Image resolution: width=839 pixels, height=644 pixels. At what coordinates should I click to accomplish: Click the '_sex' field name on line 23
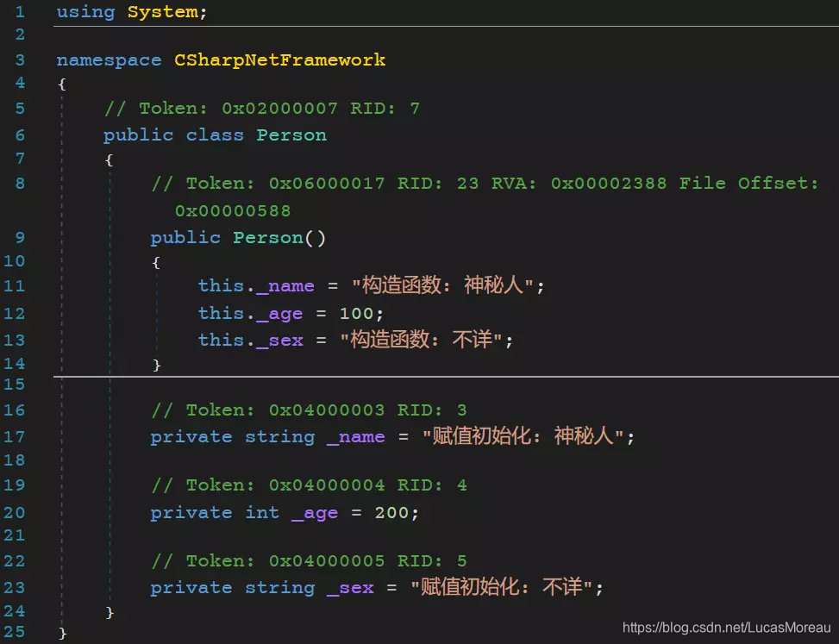point(350,588)
